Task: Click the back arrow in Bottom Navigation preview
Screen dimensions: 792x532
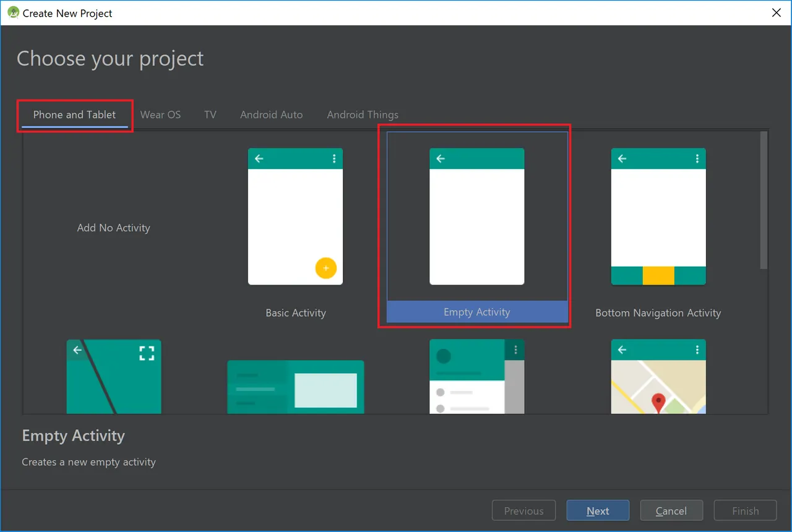Action: [x=622, y=158]
